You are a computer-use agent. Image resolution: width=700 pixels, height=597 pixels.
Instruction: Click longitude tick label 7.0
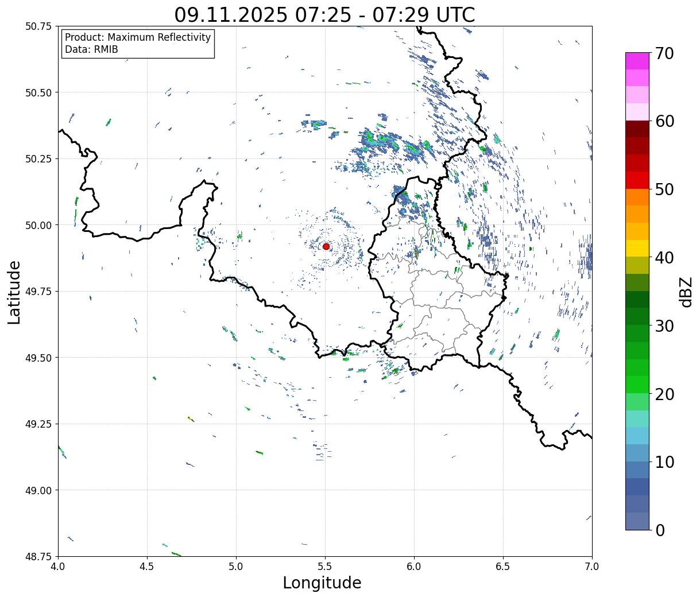click(592, 566)
